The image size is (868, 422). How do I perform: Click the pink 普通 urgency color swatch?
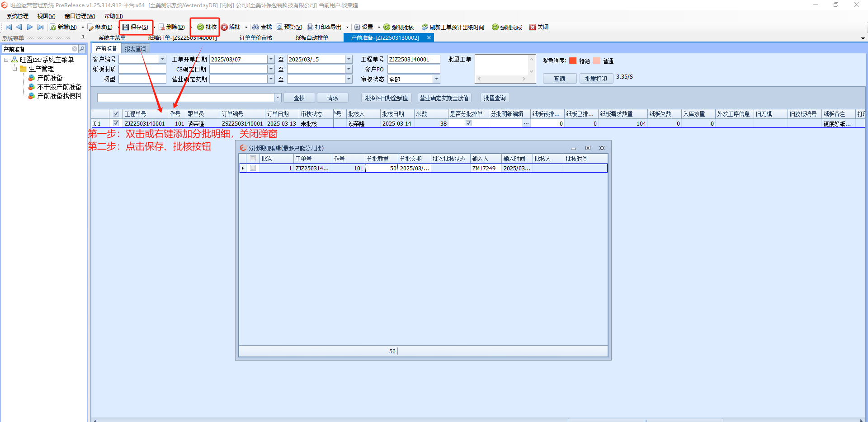pyautogui.click(x=597, y=61)
